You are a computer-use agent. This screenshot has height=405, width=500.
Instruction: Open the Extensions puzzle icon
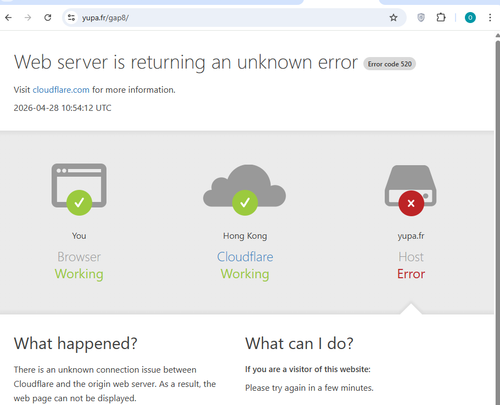point(441,18)
